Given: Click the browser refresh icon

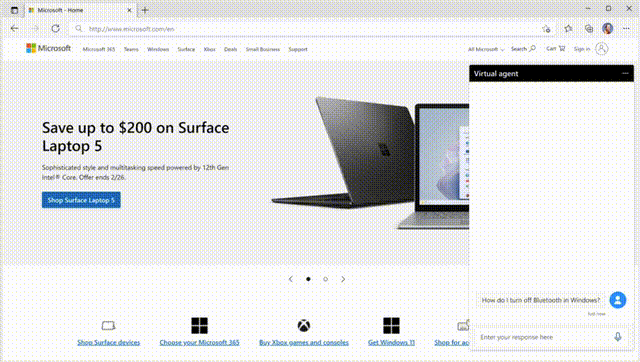Looking at the screenshot, I should click(x=56, y=29).
